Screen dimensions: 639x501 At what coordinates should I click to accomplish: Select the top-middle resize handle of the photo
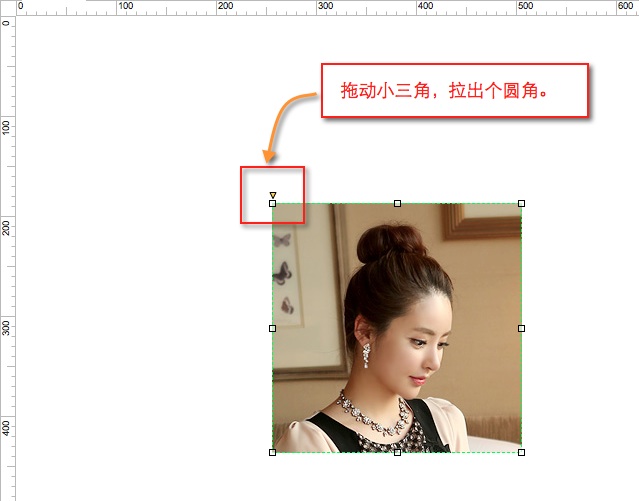[397, 203]
